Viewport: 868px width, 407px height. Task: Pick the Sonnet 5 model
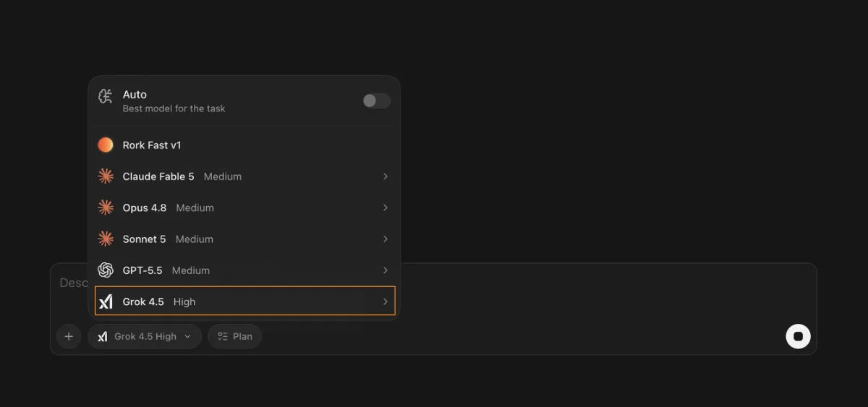245,239
